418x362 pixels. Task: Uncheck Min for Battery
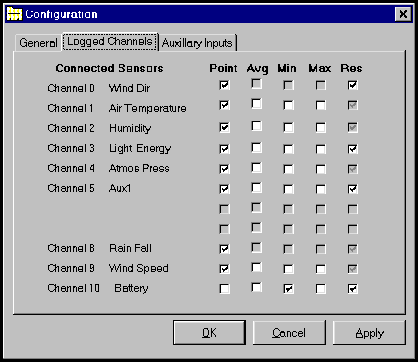click(x=289, y=289)
